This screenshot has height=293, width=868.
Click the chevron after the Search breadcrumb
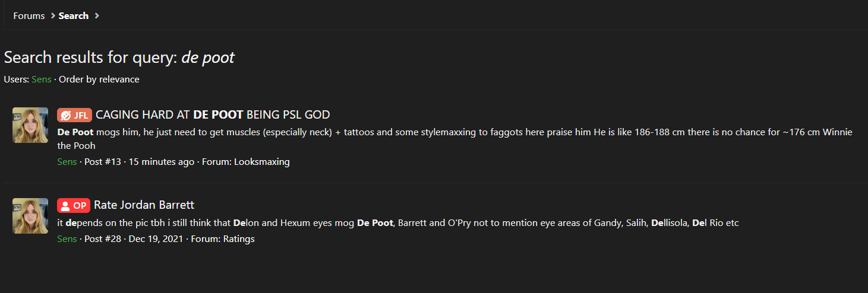click(x=97, y=16)
